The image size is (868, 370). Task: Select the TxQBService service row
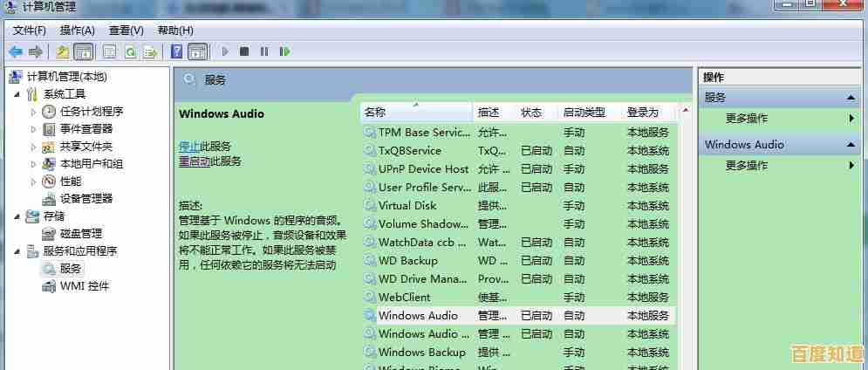click(519, 151)
